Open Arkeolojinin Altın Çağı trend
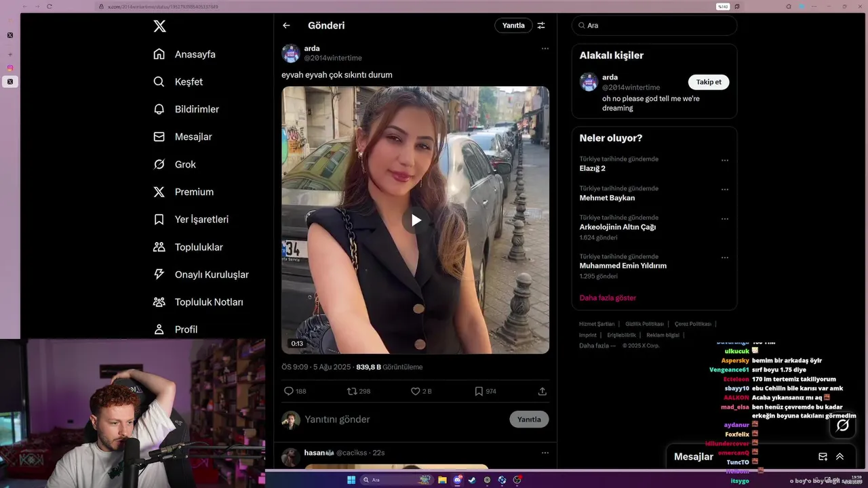 [617, 227]
